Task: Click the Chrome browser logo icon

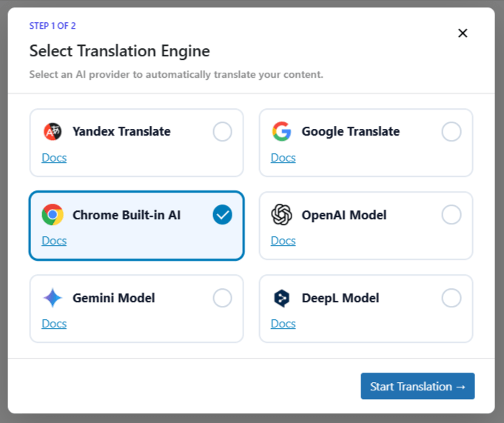Action: tap(52, 215)
